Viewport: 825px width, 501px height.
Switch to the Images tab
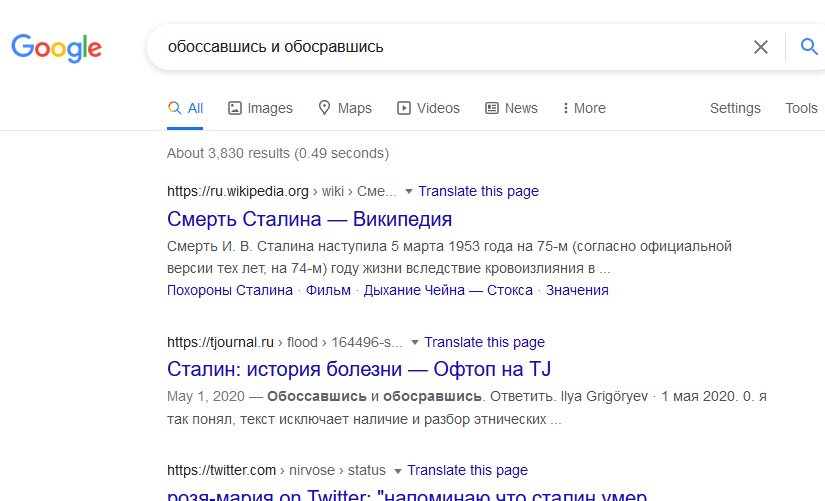click(260, 108)
